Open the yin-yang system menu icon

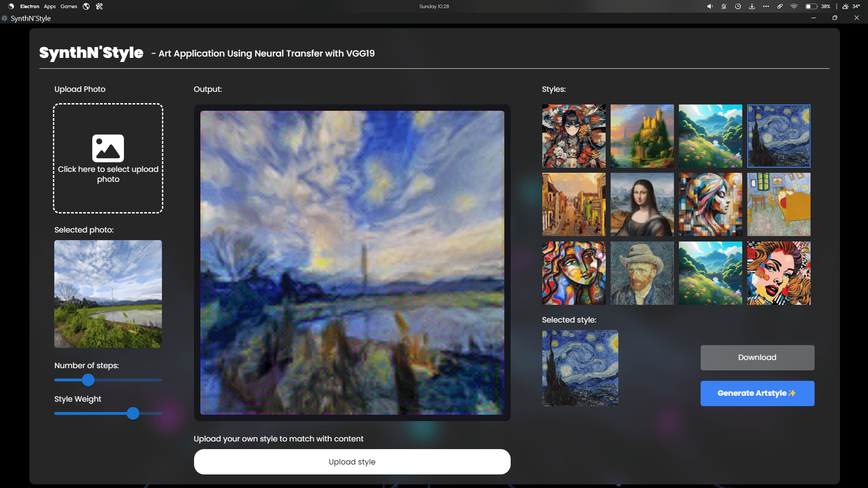click(11, 6)
